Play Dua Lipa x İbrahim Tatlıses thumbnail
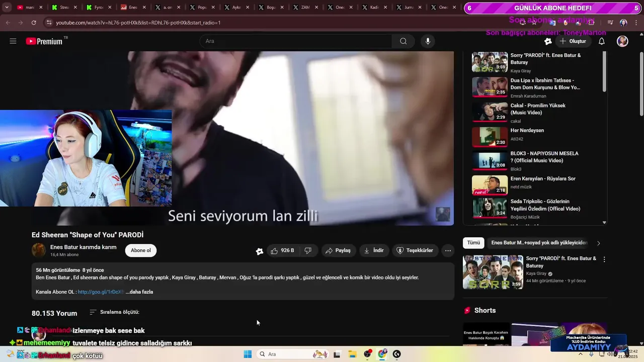Screen dimensions: 644x362 point(490,87)
